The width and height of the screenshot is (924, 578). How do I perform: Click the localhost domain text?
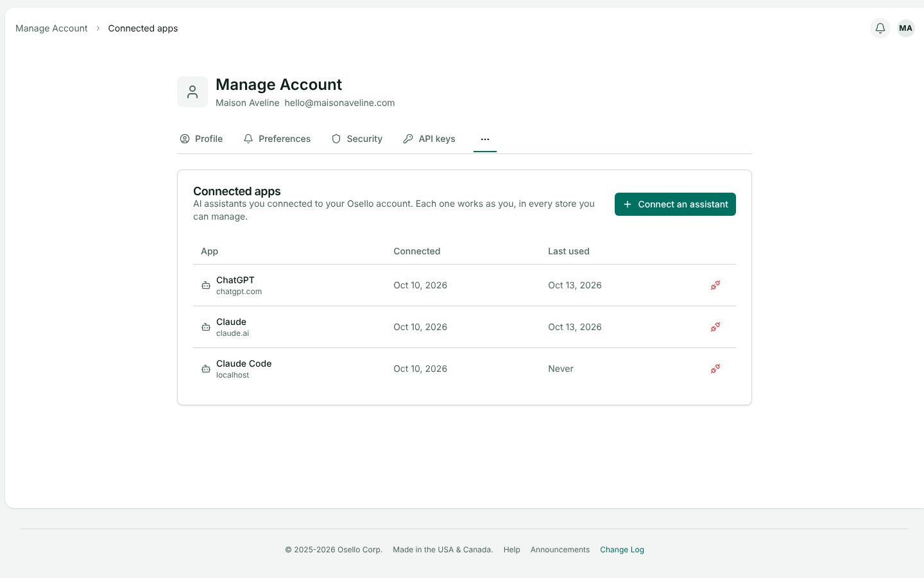[232, 375]
